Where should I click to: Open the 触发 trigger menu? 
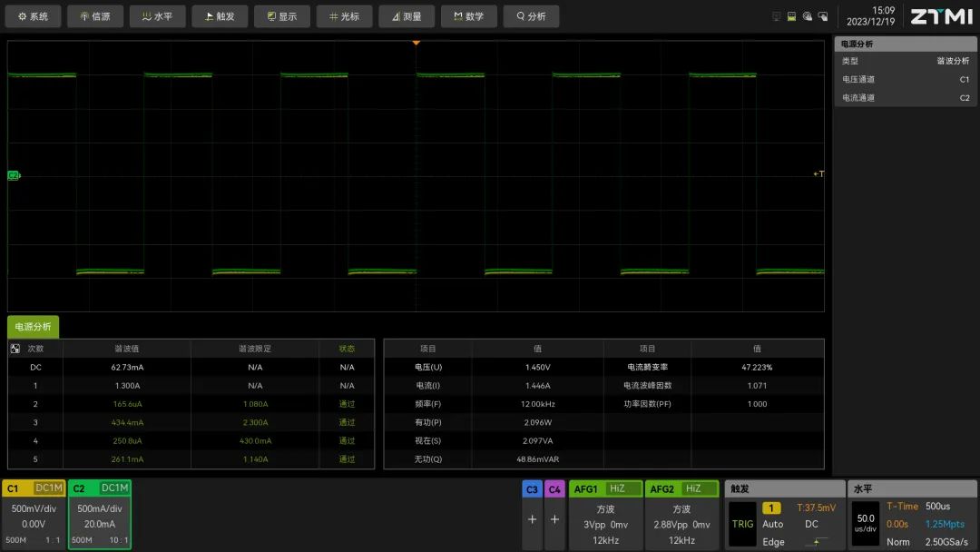point(220,16)
